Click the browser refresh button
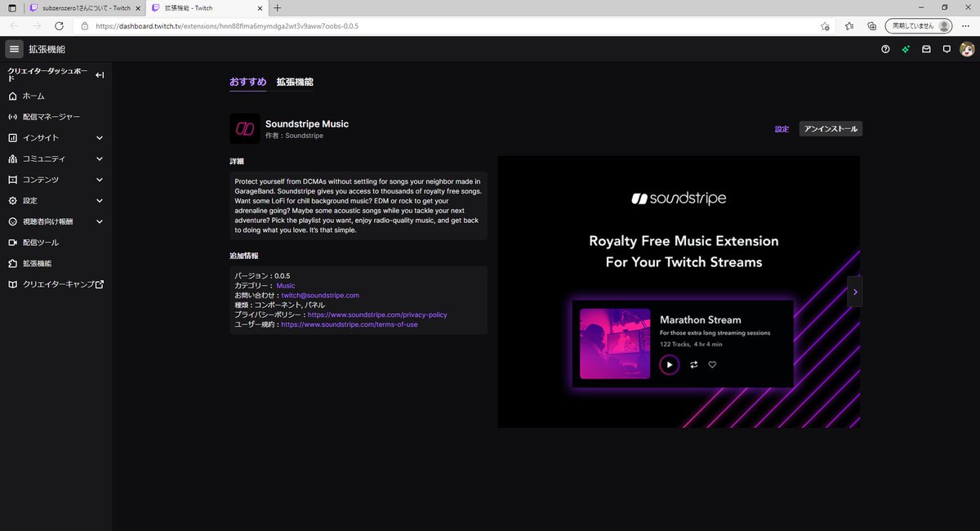Screen dimensions: 980x531 tap(59, 25)
